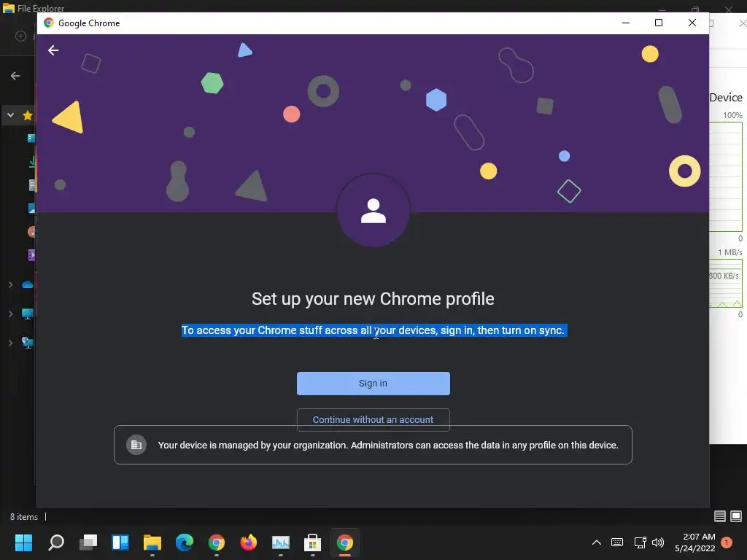Open taskbar Search

click(56, 542)
